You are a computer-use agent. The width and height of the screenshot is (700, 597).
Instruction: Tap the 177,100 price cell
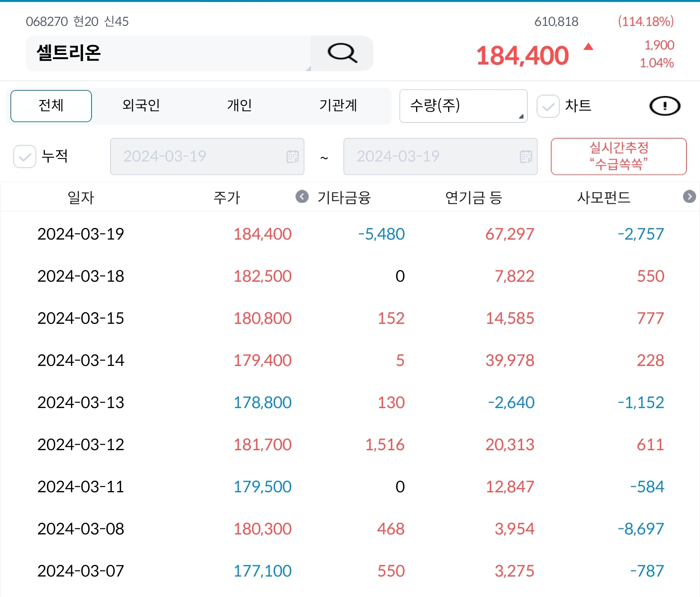point(263,571)
